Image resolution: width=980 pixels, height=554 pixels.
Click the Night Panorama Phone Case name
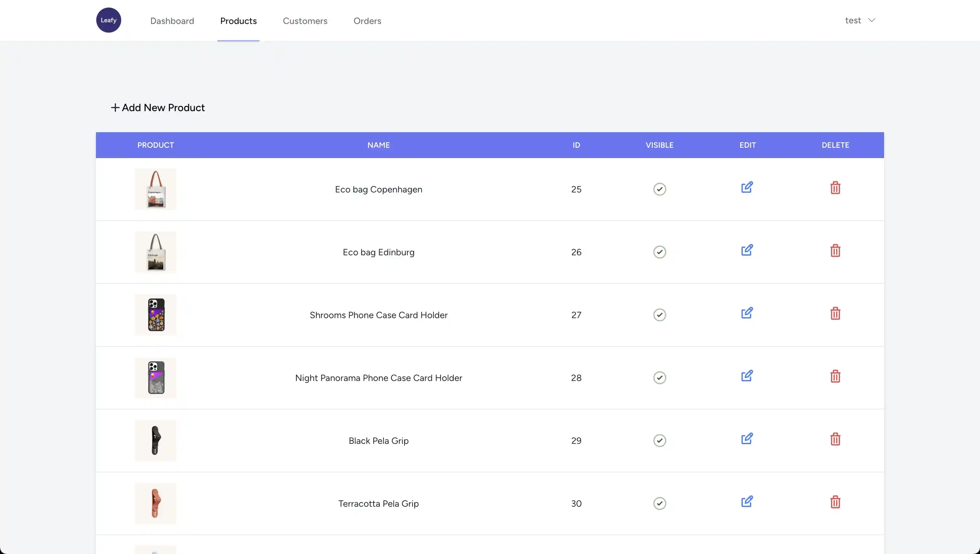(378, 378)
